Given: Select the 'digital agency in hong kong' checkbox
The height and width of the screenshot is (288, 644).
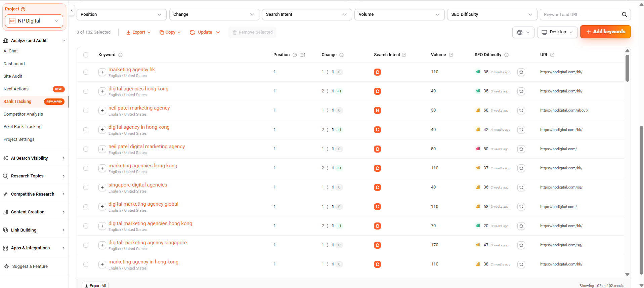Looking at the screenshot, I should 86,130.
